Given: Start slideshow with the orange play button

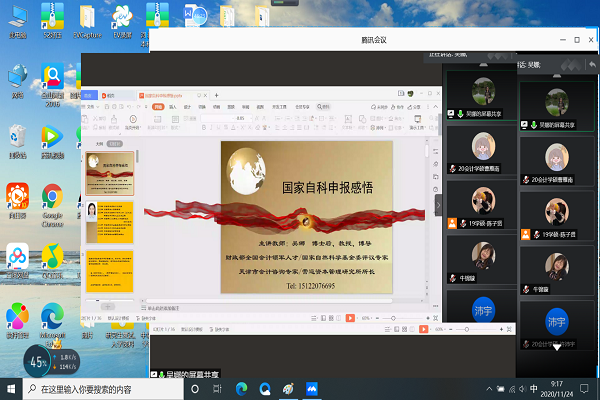Looking at the screenshot, I should click(x=350, y=317).
